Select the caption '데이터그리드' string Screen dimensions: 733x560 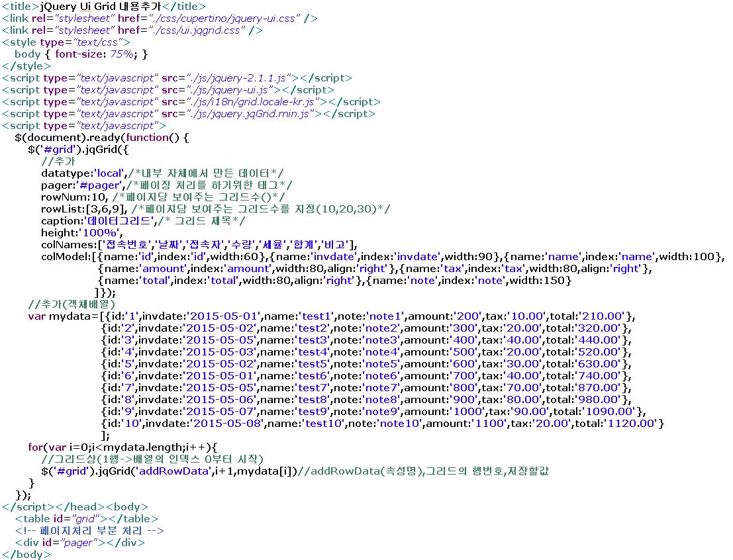pos(119,221)
